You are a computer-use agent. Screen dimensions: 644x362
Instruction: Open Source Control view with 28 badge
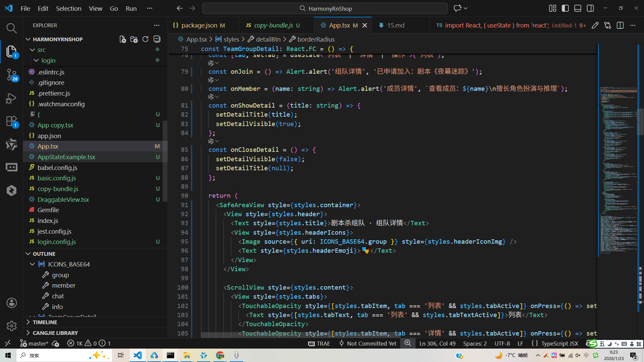pyautogui.click(x=11, y=74)
